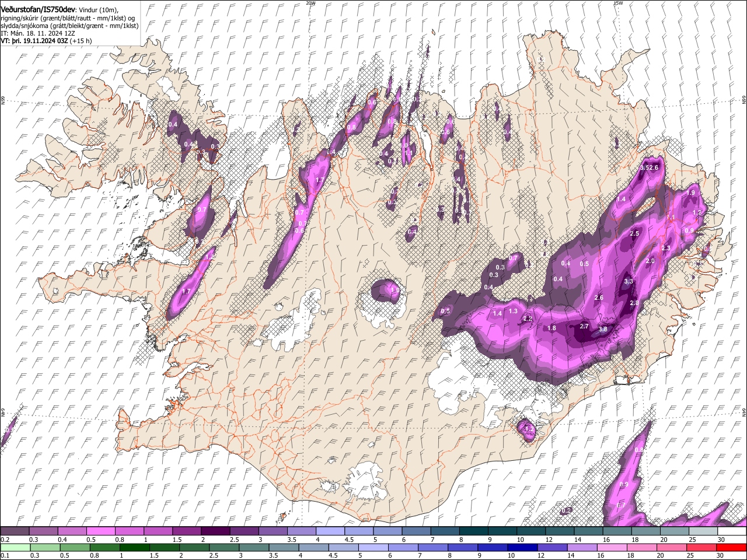The image size is (747, 560).
Task: Click the 'rigning/skúrir' description line
Action: pos(68,18)
